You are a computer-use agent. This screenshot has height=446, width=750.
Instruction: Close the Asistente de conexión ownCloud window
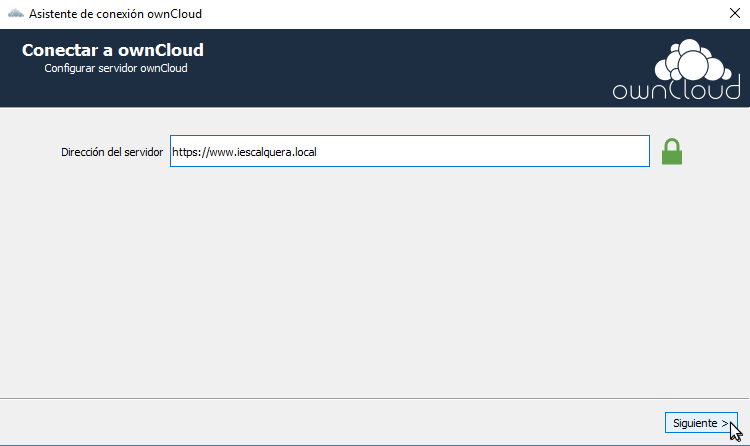click(x=735, y=13)
